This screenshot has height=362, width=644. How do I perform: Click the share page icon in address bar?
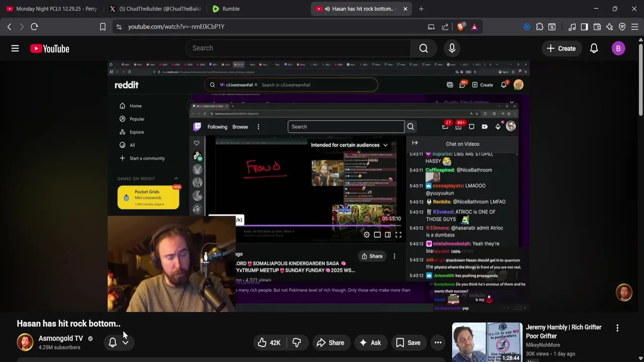[x=445, y=27]
